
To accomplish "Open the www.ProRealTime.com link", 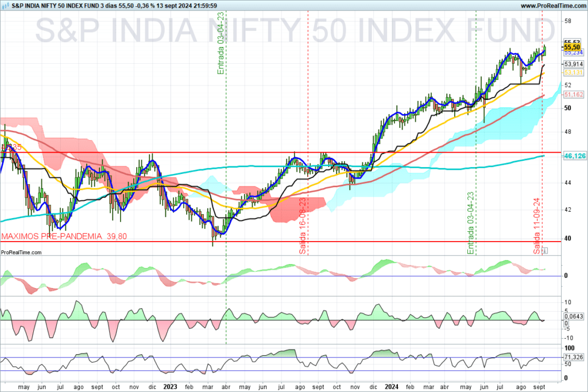I will (553, 6).
